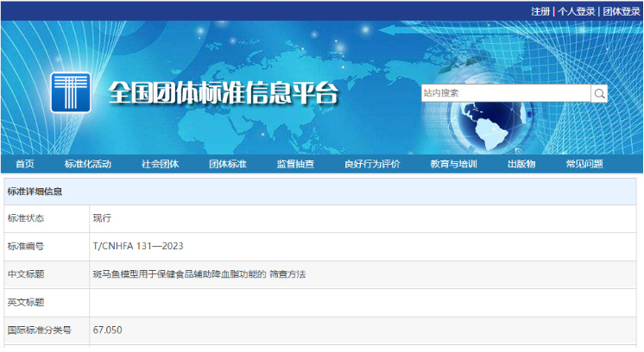Click the 现行 status value
The image size is (644, 352).
pos(102,218)
